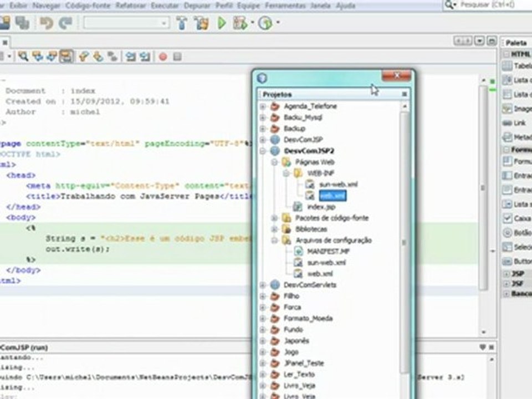Go to next bookmark icon

[98, 57]
